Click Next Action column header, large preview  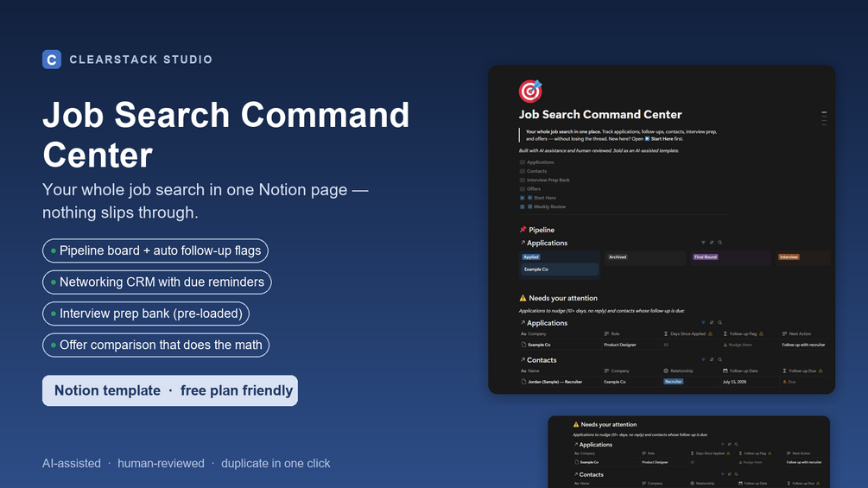coord(796,333)
